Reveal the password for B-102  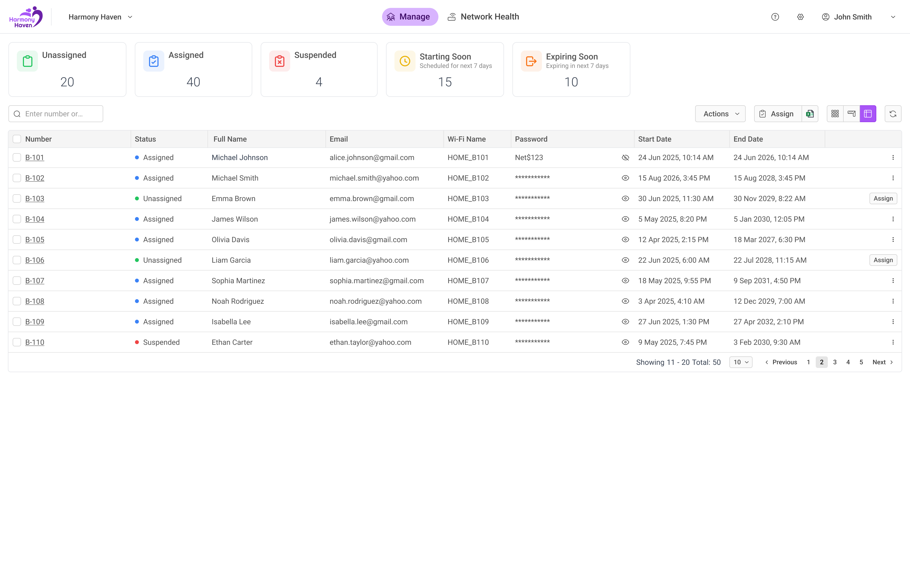[625, 178]
